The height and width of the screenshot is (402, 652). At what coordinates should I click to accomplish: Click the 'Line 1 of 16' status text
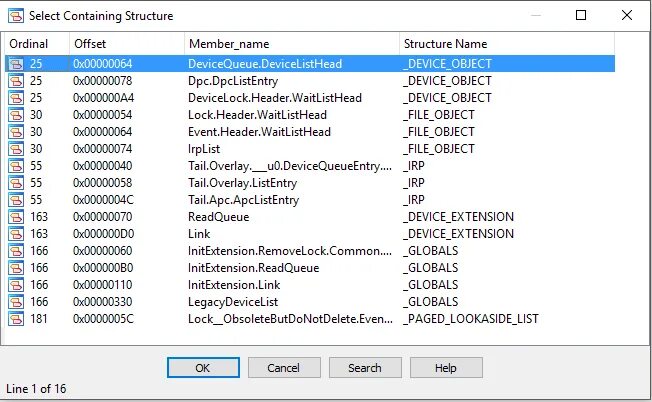(36, 389)
